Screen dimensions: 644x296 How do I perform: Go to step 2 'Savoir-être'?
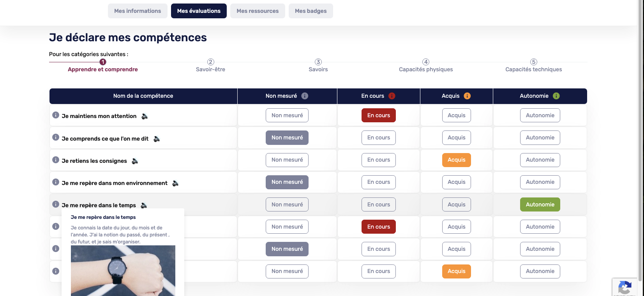[210, 65]
